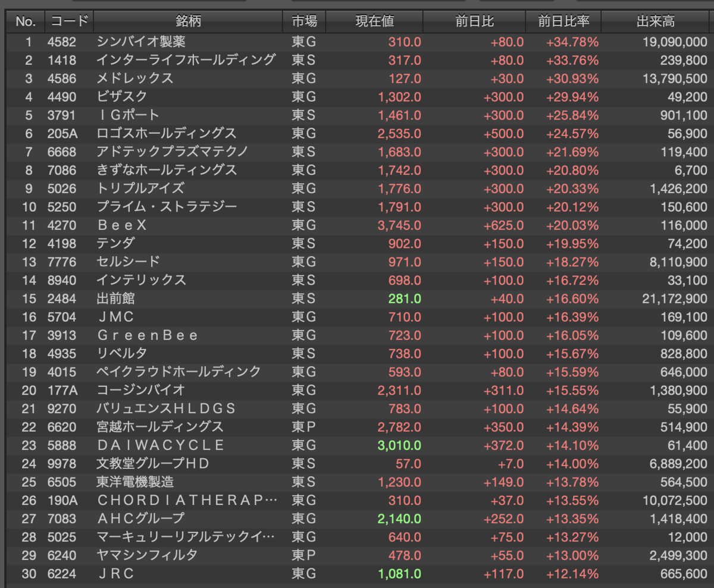This screenshot has height=588, width=714.
Task: Click マーキュリーリアルテックイ… stock name
Action: 186,537
